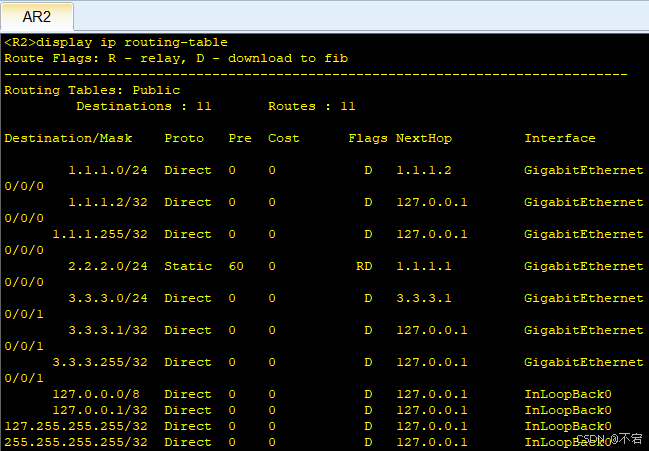The image size is (649, 451).
Task: Click next hop 1.1.1.1
Action: coord(424,266)
